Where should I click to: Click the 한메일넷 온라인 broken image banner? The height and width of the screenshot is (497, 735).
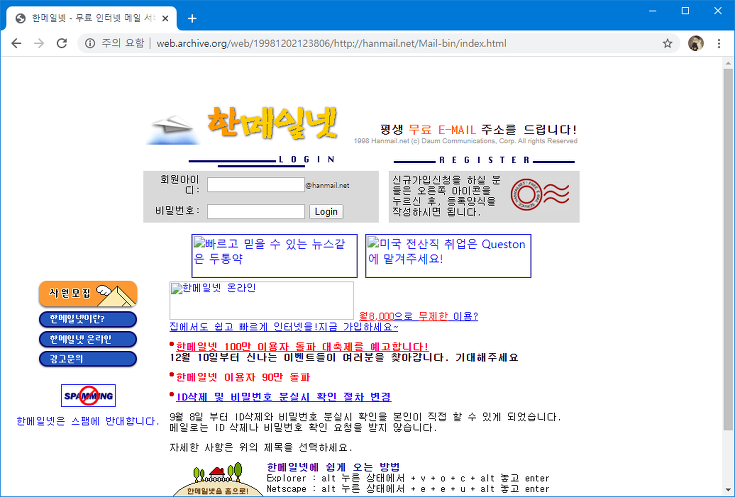[262, 301]
